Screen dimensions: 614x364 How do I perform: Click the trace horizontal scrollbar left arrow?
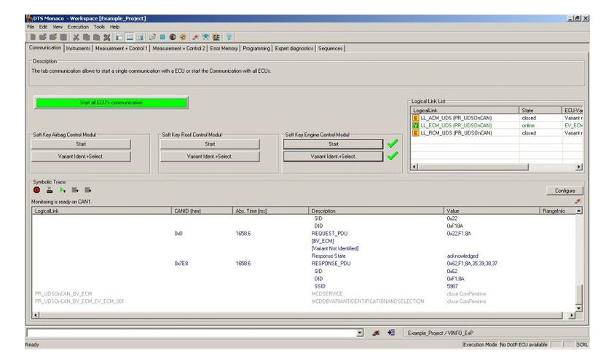(36, 315)
